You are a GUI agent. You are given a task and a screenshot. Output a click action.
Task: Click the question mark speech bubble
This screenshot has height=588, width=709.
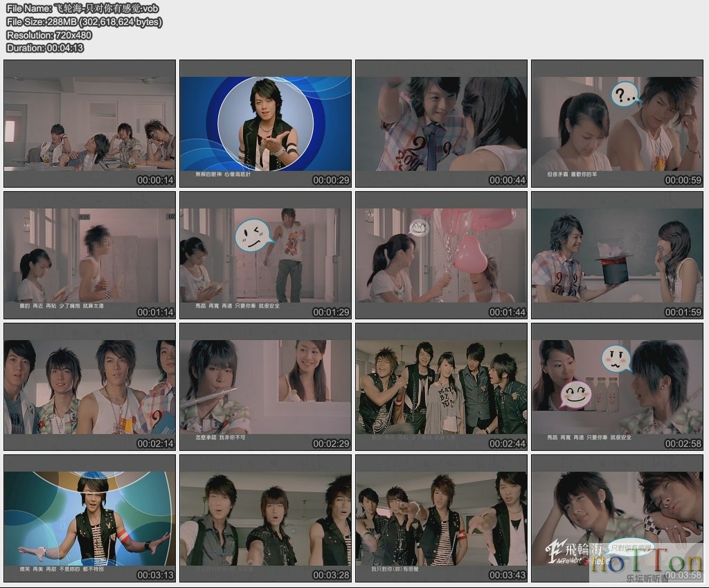coord(625,95)
